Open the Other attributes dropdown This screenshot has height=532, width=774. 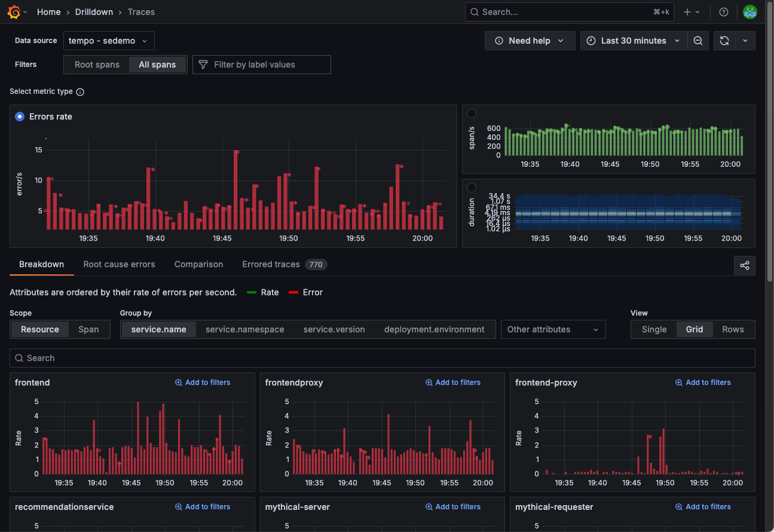pos(553,329)
